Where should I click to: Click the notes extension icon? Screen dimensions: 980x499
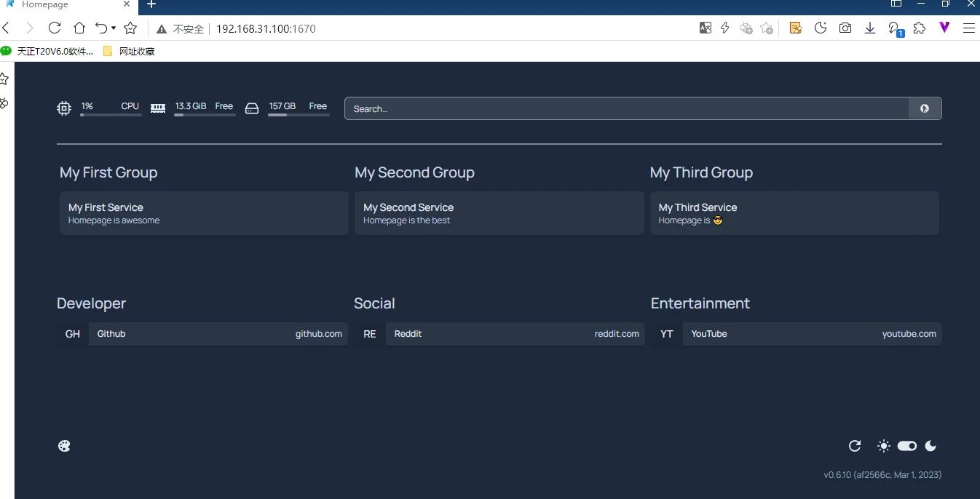pyautogui.click(x=796, y=28)
